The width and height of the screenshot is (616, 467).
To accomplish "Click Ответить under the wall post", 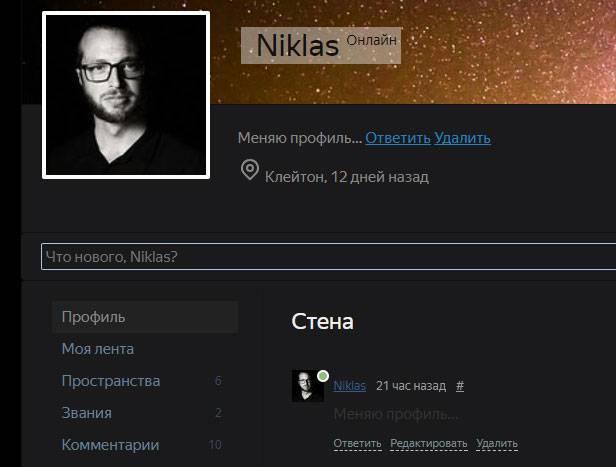I will click(358, 443).
